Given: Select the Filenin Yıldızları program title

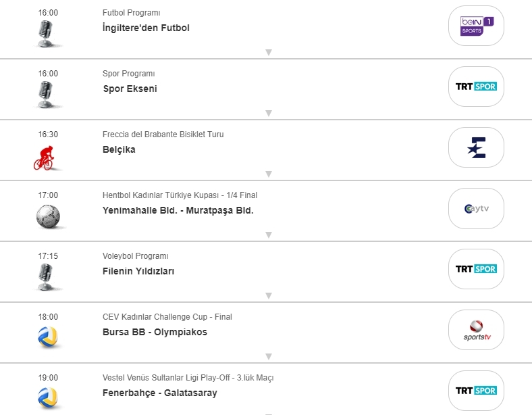Looking at the screenshot, I should tap(138, 271).
